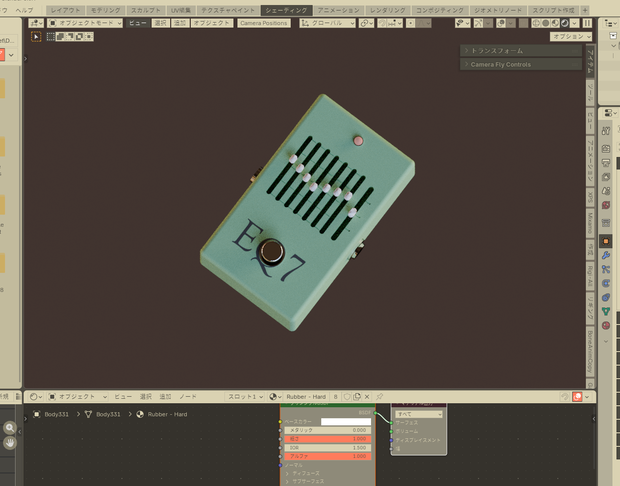Click the Tool properties tab icon
The image size is (620, 486).
[606, 130]
